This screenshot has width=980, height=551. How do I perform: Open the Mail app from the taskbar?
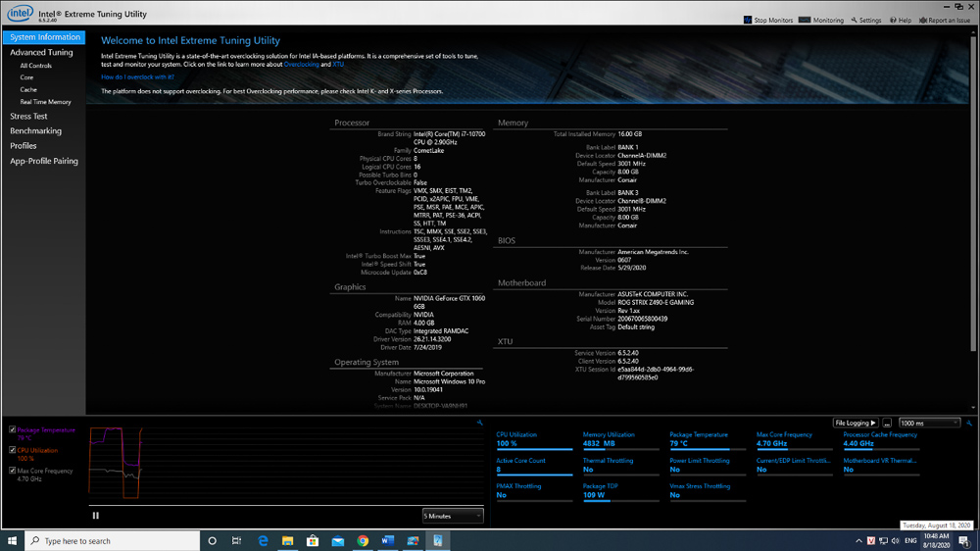(337, 541)
